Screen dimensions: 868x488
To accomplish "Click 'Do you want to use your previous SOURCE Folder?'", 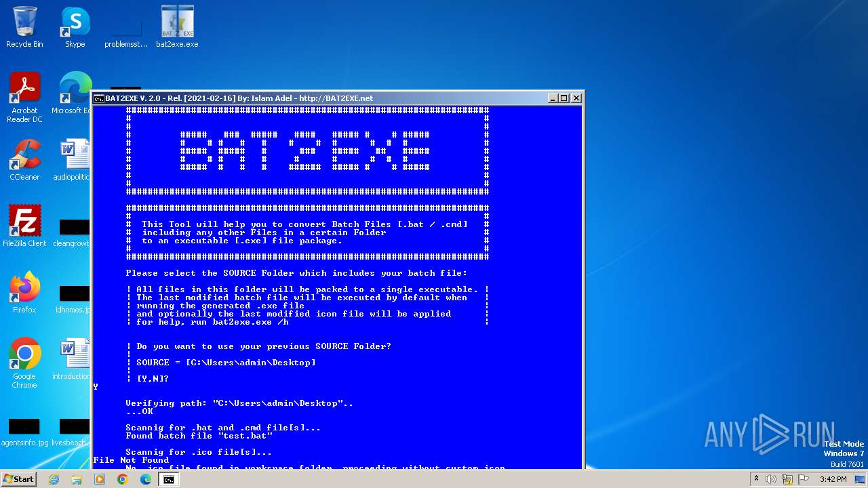I will pos(264,346).
